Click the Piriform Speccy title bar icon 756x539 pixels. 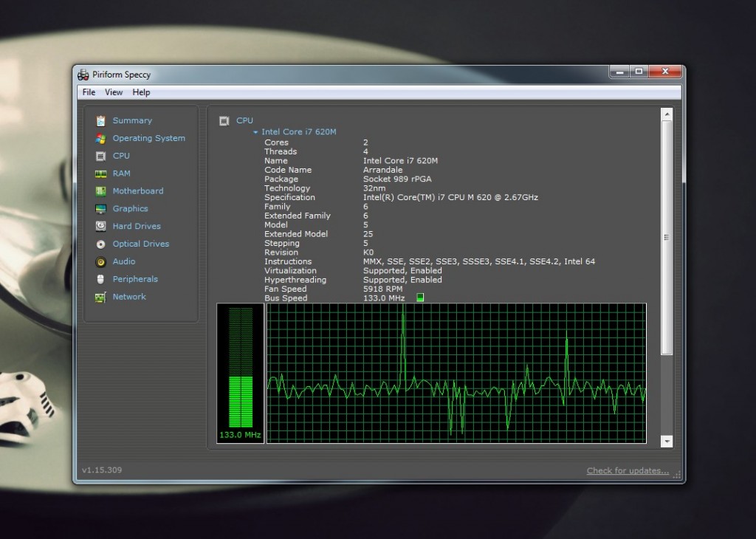coord(83,75)
